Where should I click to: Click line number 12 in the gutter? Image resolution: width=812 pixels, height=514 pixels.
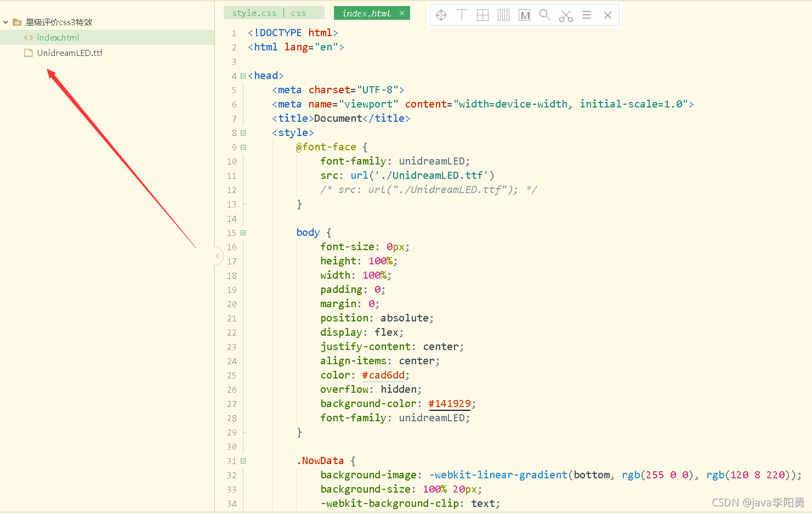[x=232, y=190]
